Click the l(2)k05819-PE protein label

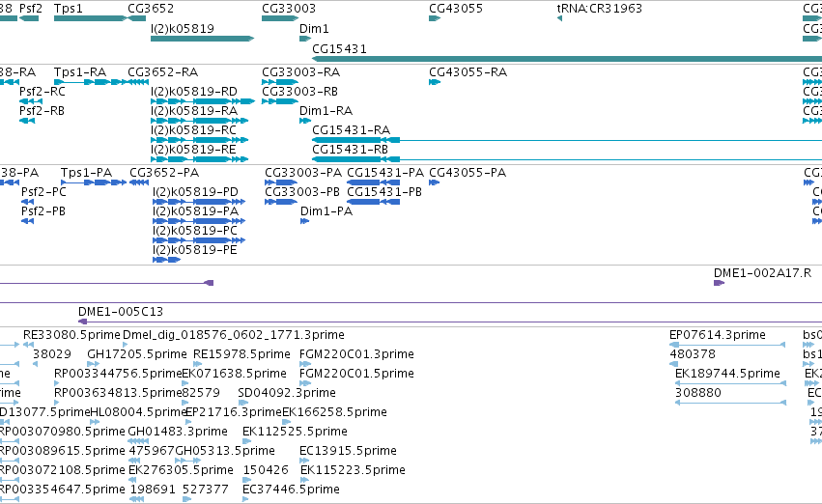tap(195, 250)
